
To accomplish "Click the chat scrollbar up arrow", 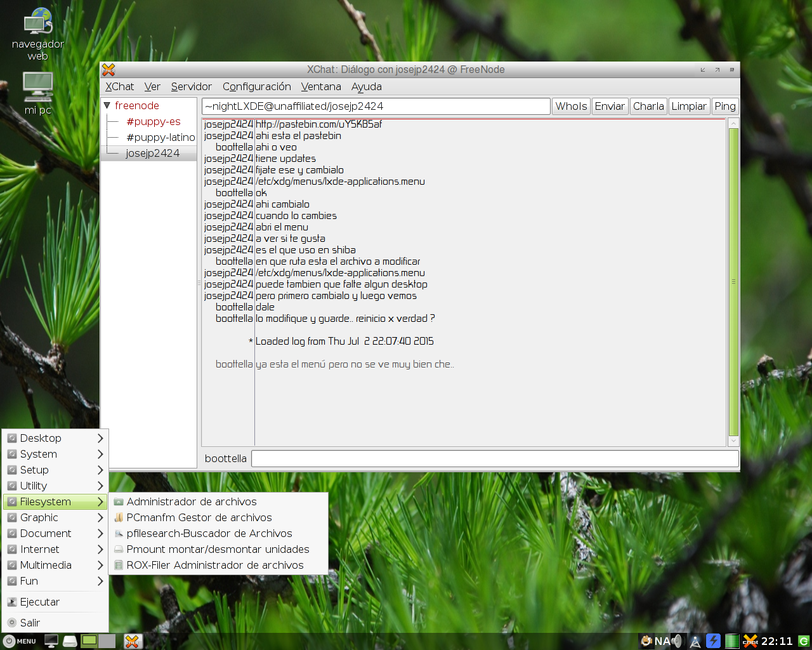I will click(734, 123).
